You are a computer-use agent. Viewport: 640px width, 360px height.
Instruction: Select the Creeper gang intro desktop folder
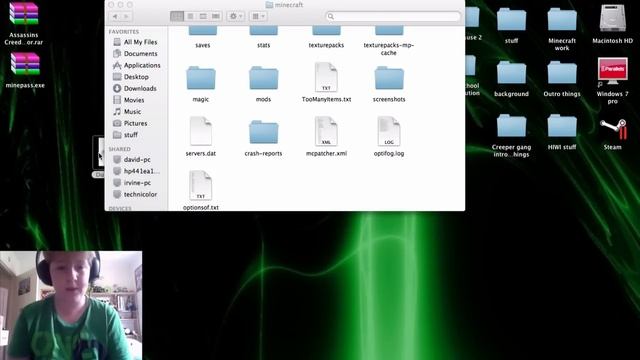pyautogui.click(x=511, y=127)
